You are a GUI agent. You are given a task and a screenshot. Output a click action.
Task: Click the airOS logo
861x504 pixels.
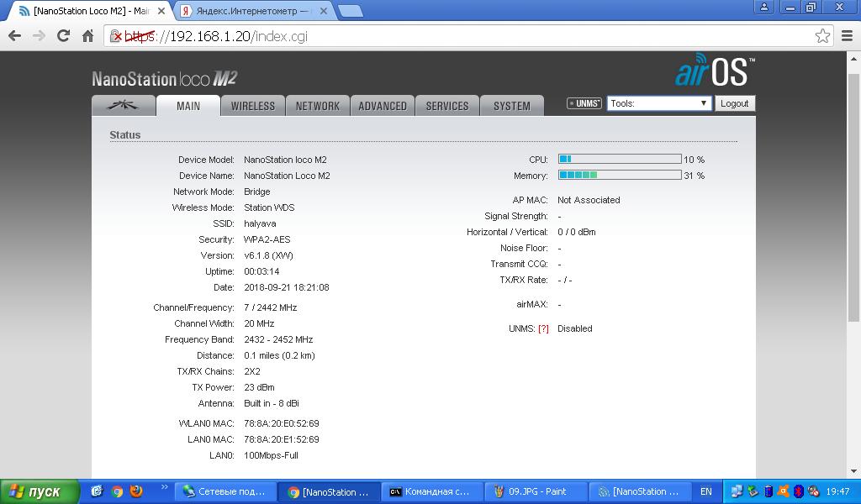pos(715,71)
